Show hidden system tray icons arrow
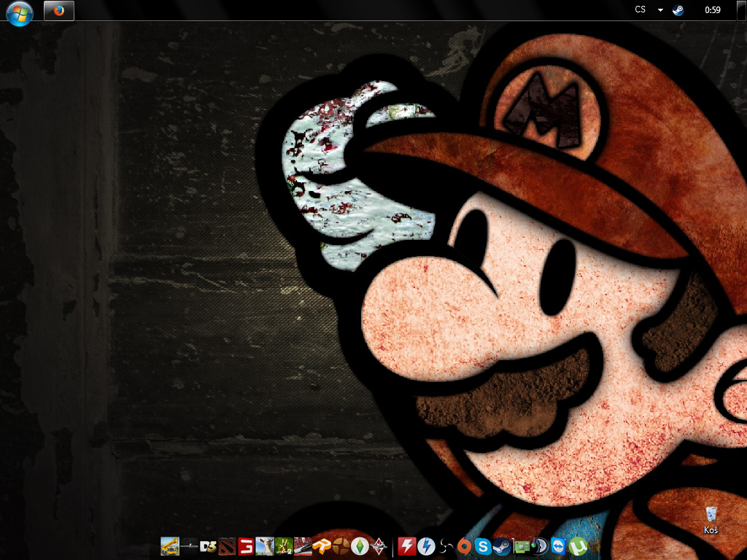Image resolution: width=747 pixels, height=560 pixels. [660, 10]
